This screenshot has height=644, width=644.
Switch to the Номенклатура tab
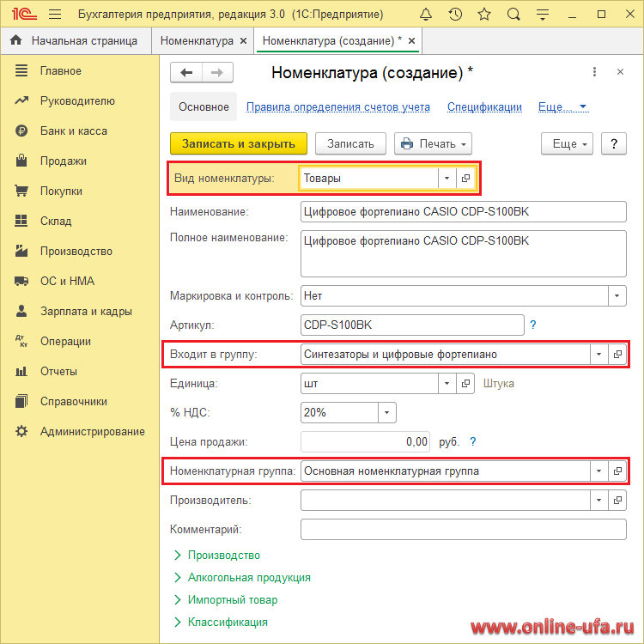[x=197, y=41]
